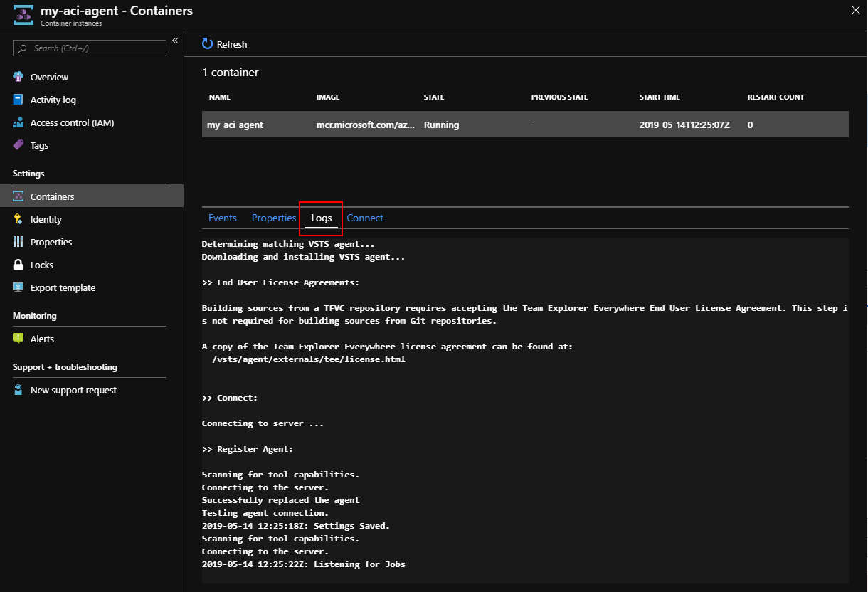The image size is (868, 592).
Task: Click 'Connecting to server ...' log line
Action: [263, 423]
